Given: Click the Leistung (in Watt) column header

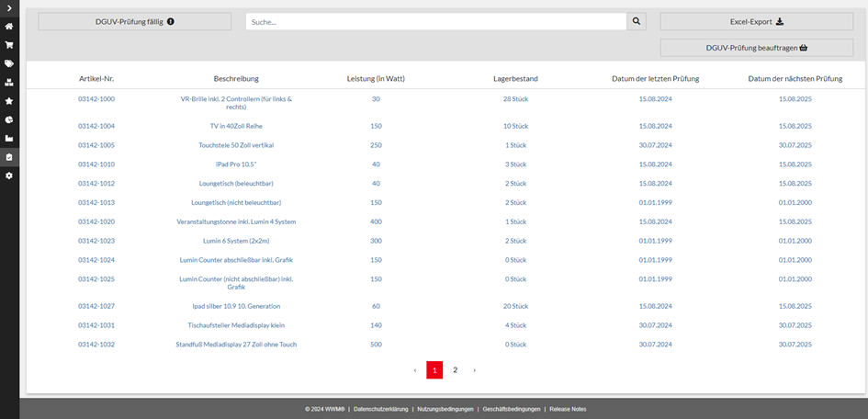Looking at the screenshot, I should click(x=376, y=79).
